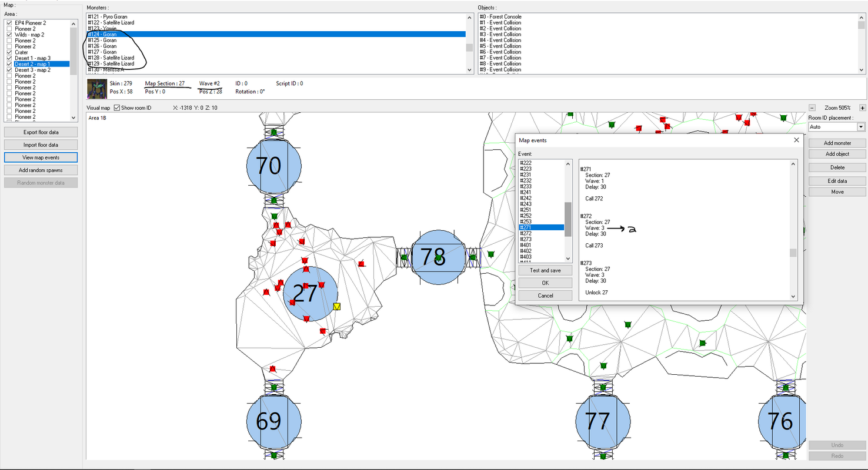
Task: Toggle the Show room ID checkbox
Action: (116, 108)
